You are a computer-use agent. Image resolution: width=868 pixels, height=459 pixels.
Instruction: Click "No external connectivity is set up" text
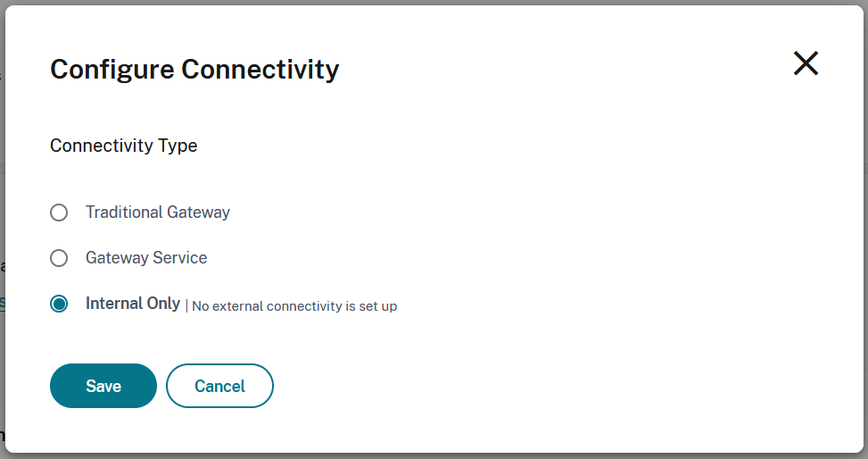(294, 306)
